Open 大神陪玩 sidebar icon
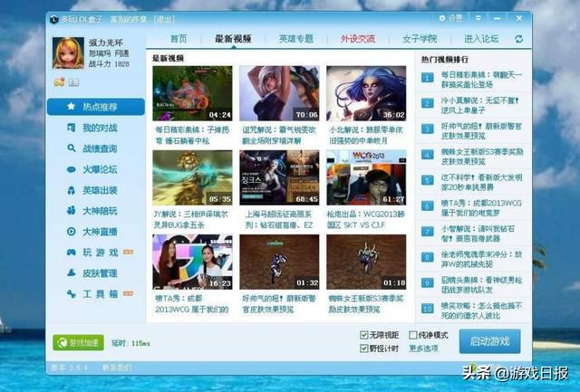The image size is (580, 392). (x=71, y=211)
